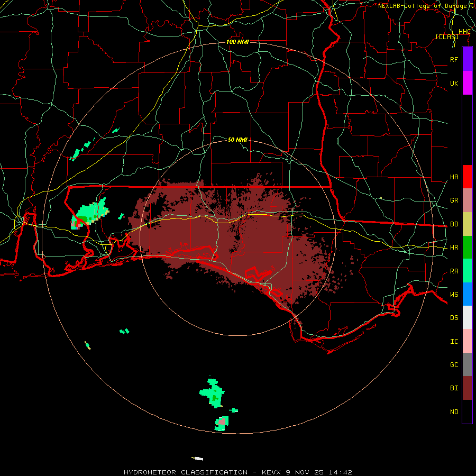Click the gray GC legend swatch
The height and width of the screenshot is (476, 476).
(x=467, y=364)
